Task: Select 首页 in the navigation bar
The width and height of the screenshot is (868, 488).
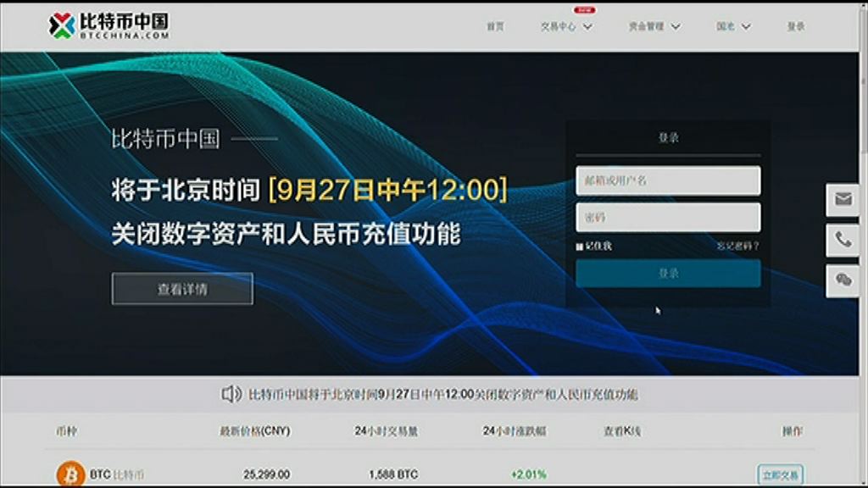Action: [495, 26]
